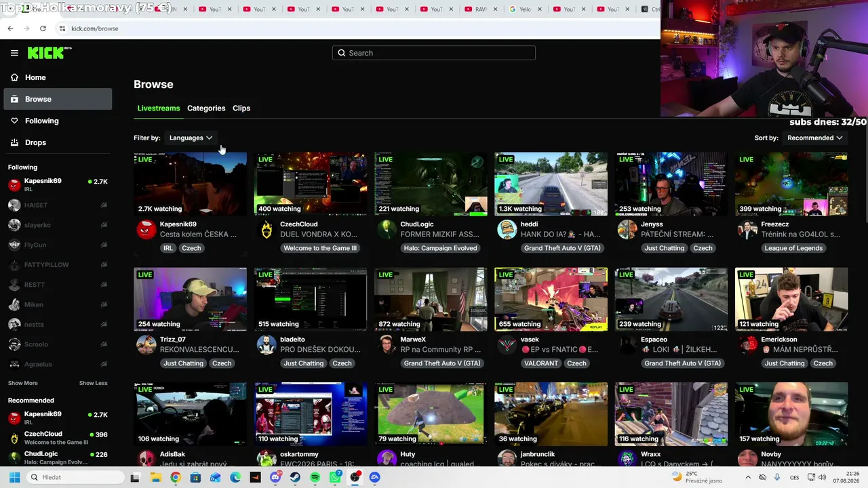868x488 pixels.
Task: Collapse the Following list with Show Less
Action: (94, 383)
